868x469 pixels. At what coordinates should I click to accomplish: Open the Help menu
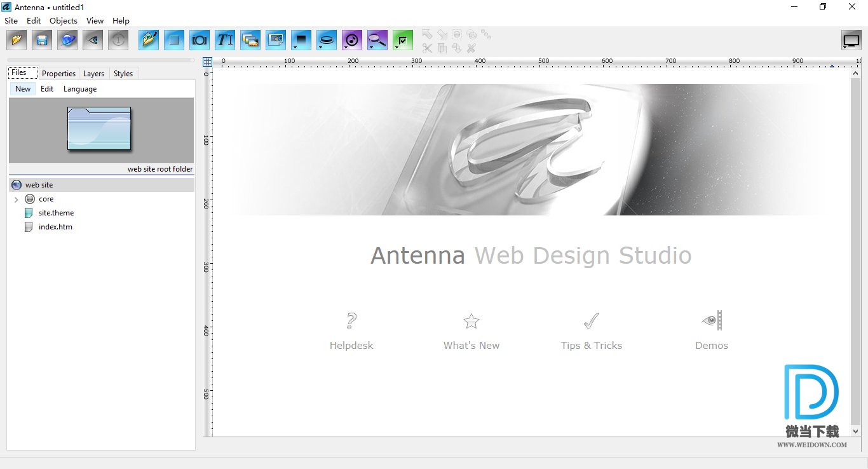(121, 20)
